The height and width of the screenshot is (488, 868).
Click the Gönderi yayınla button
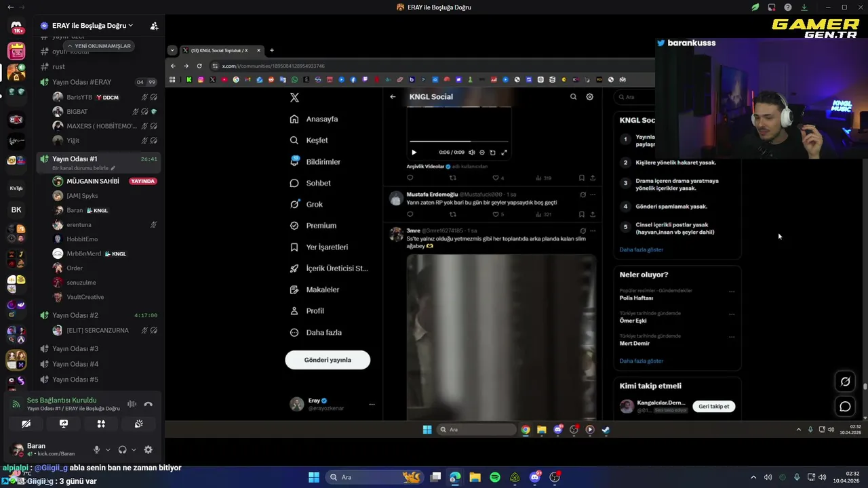pos(328,360)
